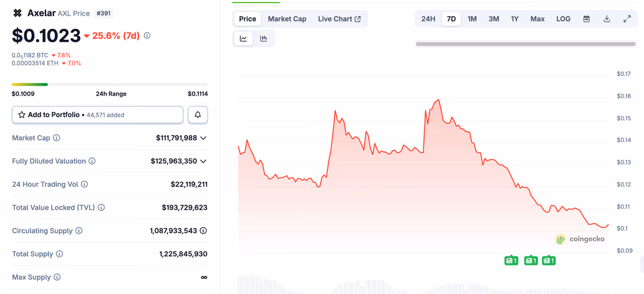
Task: Click the $0.09 axis label
Action: click(x=624, y=250)
